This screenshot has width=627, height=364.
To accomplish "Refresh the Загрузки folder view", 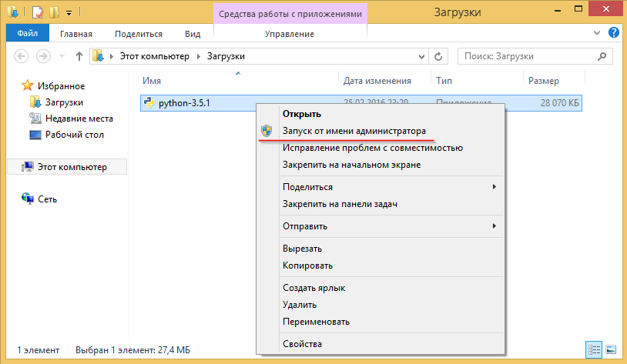I will 438,56.
